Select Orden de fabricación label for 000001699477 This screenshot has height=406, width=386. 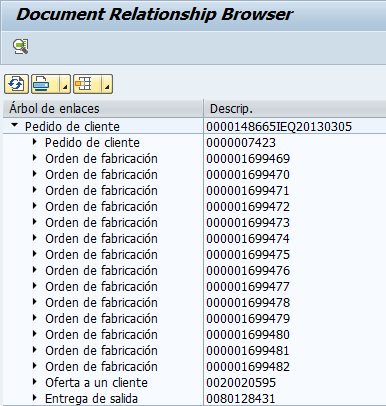(x=101, y=287)
